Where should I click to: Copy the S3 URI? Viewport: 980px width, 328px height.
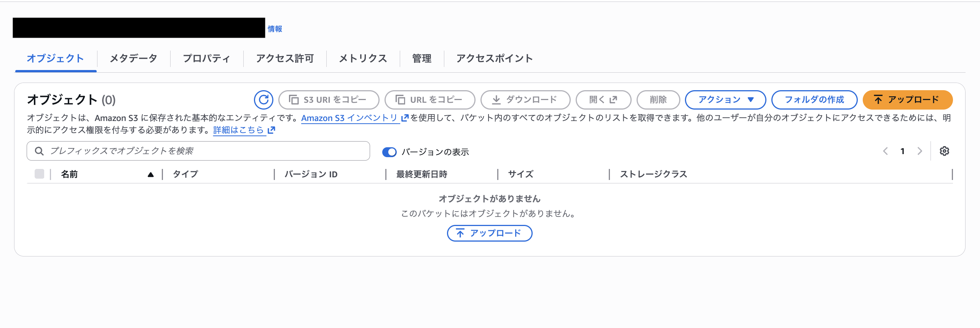[328, 100]
